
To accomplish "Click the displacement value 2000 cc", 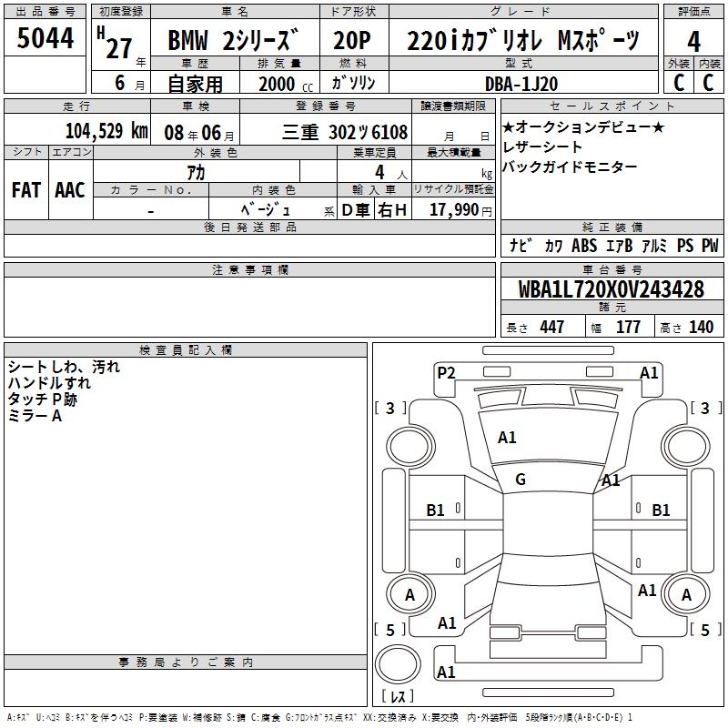I will pyautogui.click(x=286, y=84).
